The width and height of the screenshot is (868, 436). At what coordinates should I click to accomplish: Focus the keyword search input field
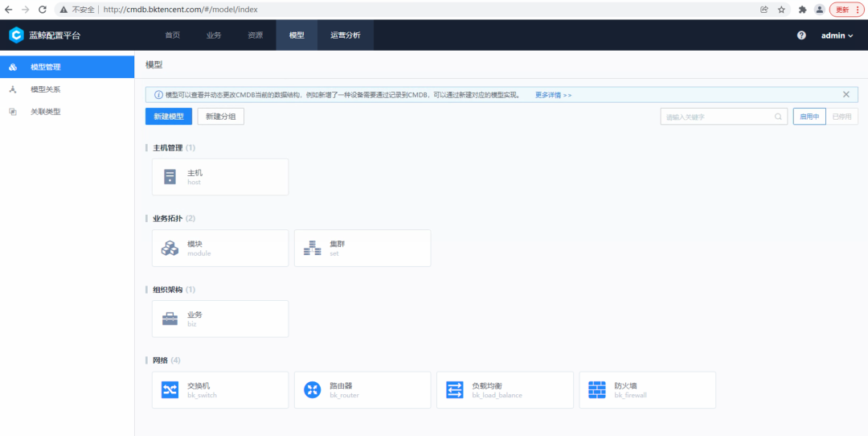point(723,117)
